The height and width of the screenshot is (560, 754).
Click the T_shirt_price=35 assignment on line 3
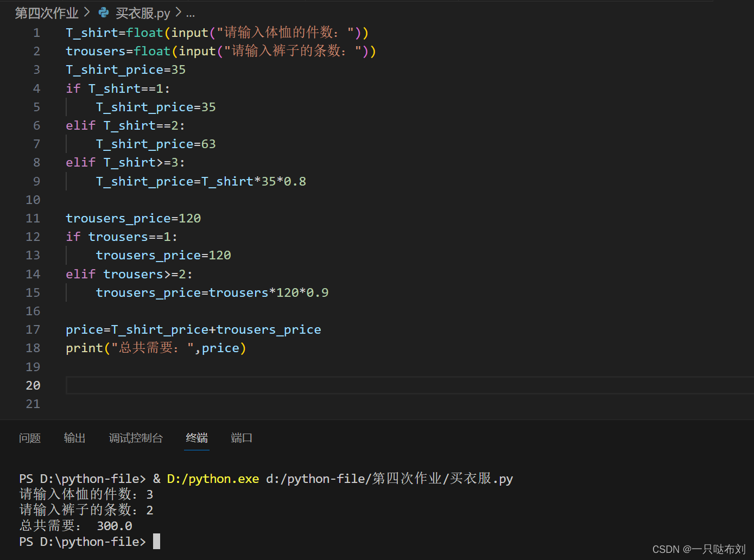tap(125, 69)
